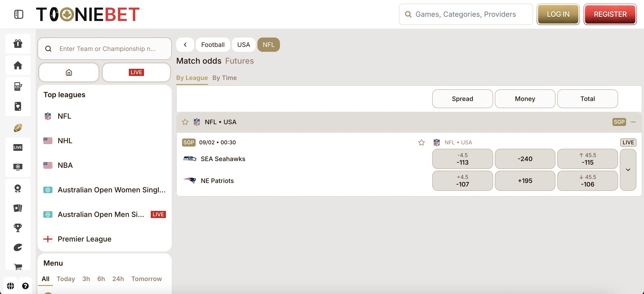Favorite the NFL • USA league star
644x294 pixels.
(185, 122)
